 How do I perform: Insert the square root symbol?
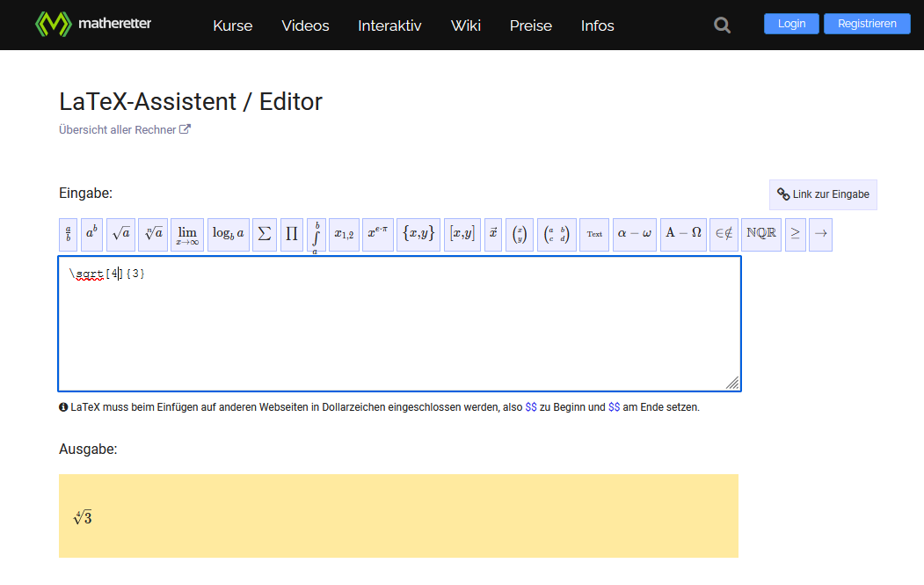[121, 234]
